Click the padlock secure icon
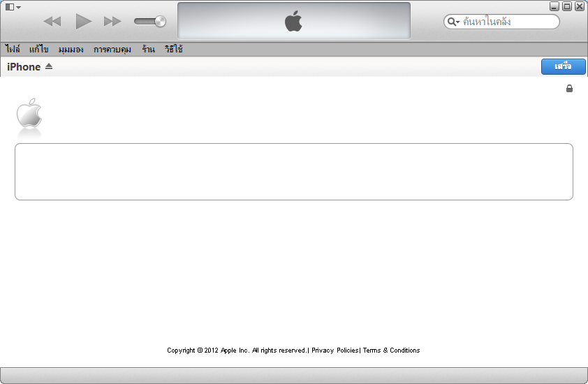Viewport: 588px width, 384px height. click(x=569, y=89)
